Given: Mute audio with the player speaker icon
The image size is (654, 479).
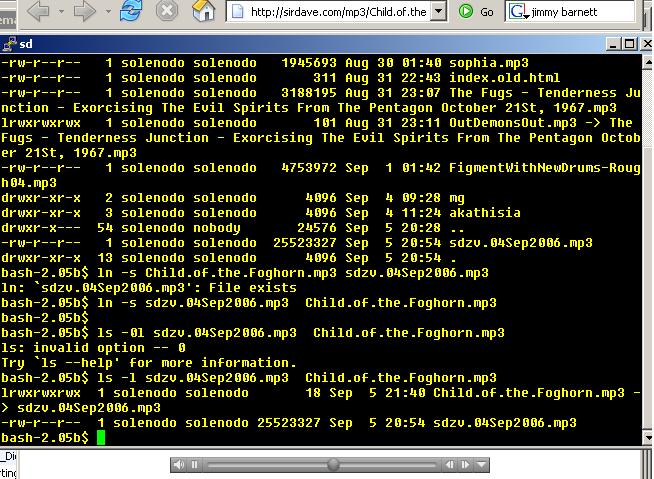Looking at the screenshot, I should [179, 465].
